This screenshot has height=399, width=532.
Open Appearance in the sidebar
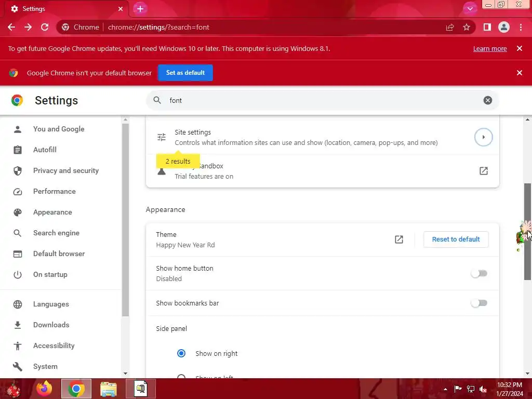[52, 212]
